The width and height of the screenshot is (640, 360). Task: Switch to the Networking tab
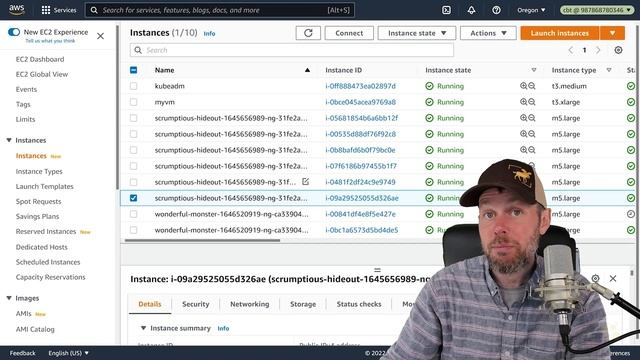(x=249, y=304)
